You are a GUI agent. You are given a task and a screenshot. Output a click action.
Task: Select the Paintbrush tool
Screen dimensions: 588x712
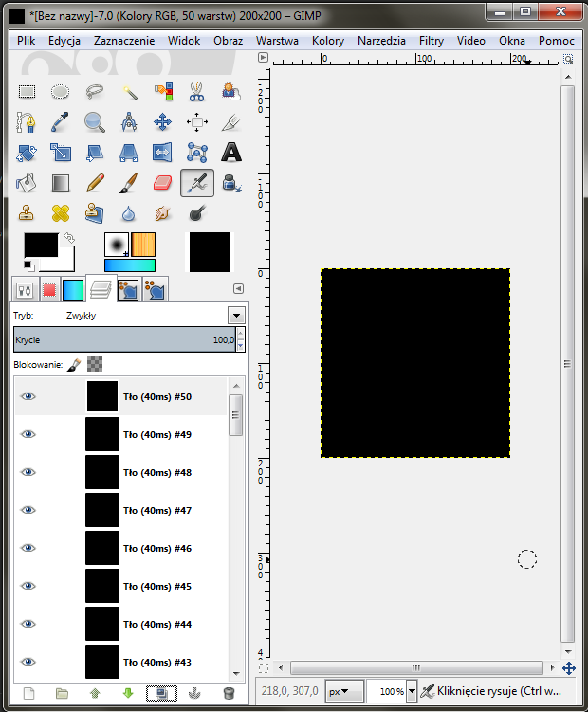129,182
